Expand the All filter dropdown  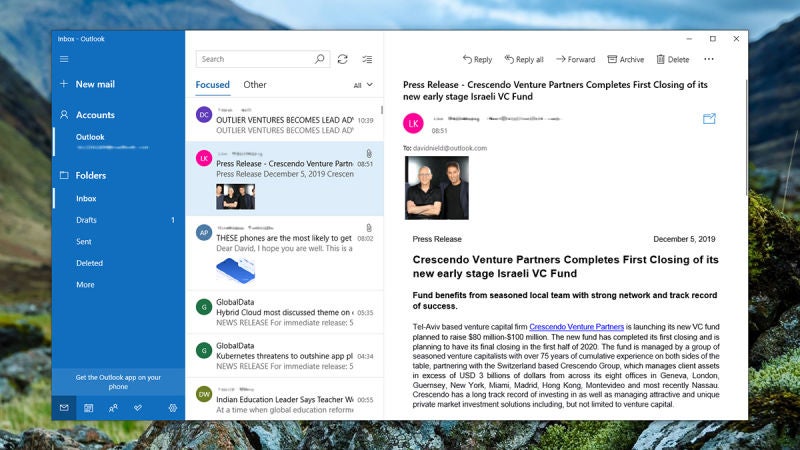[x=363, y=85]
